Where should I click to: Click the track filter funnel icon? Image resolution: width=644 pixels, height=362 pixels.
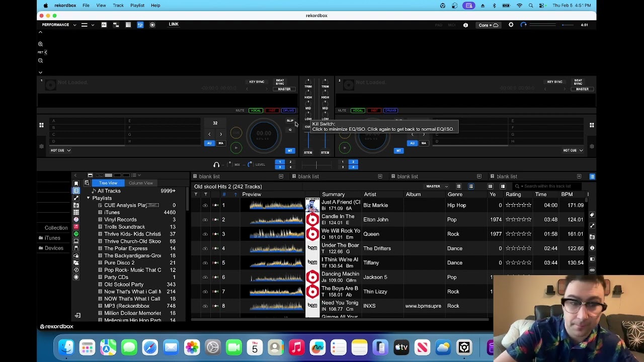pyautogui.click(x=196, y=195)
